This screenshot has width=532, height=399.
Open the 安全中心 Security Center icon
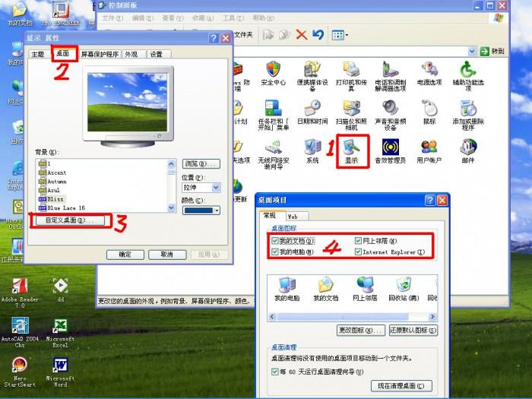point(273,73)
